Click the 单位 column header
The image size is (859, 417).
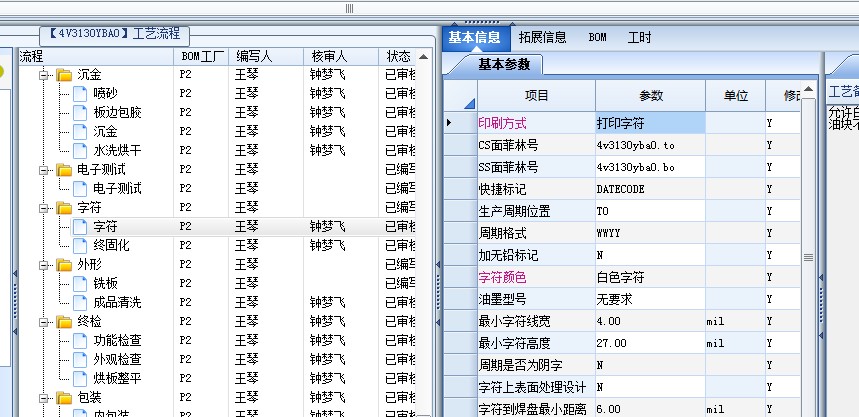(735, 95)
